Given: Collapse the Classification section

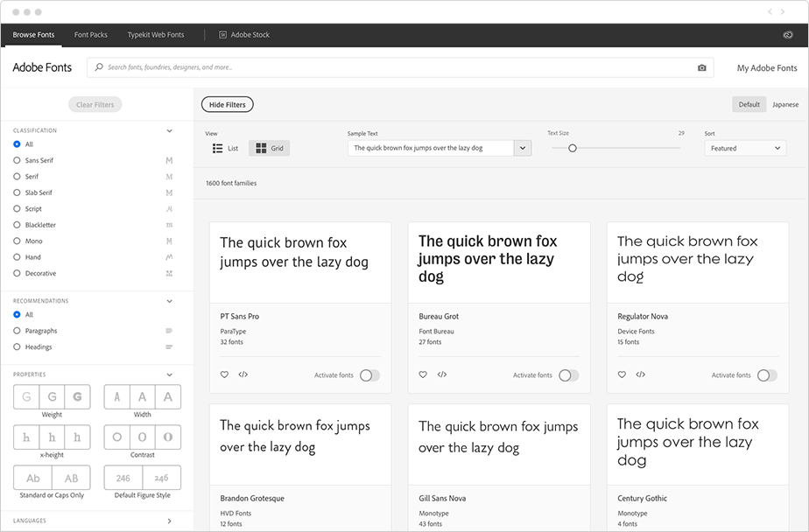Looking at the screenshot, I should click(x=169, y=131).
